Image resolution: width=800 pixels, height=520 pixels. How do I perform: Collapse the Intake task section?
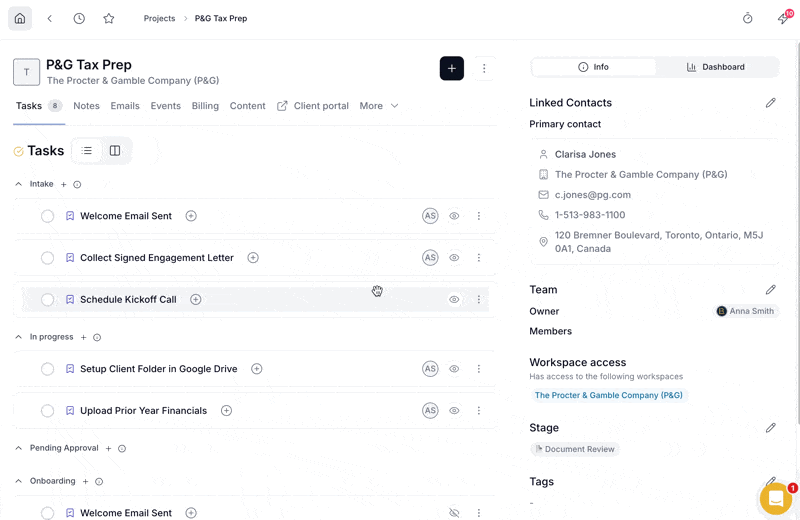tap(19, 184)
